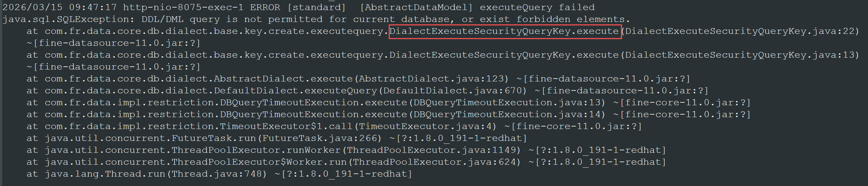Select the http-nio-8075-exec-1 thread name
Screen dimensions: 868x186
pos(183,7)
